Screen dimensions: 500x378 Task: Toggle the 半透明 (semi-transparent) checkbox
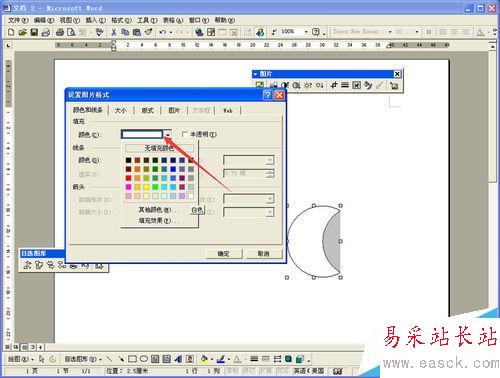[184, 134]
